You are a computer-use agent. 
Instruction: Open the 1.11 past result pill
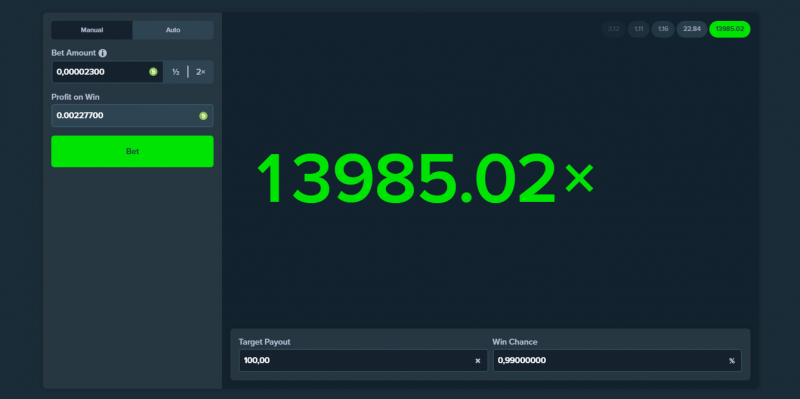(x=638, y=29)
